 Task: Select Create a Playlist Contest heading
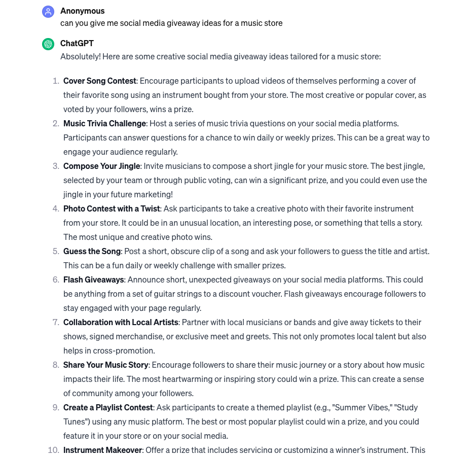(108, 407)
